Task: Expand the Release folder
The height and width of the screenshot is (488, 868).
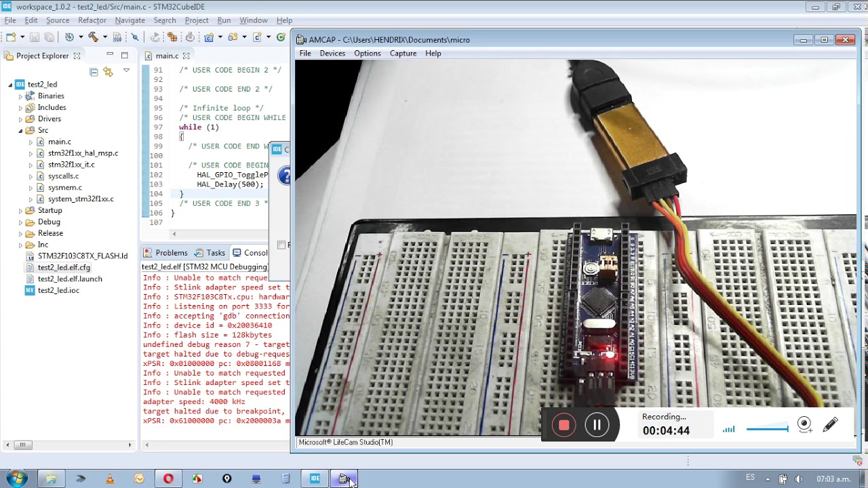Action: pyautogui.click(x=20, y=233)
